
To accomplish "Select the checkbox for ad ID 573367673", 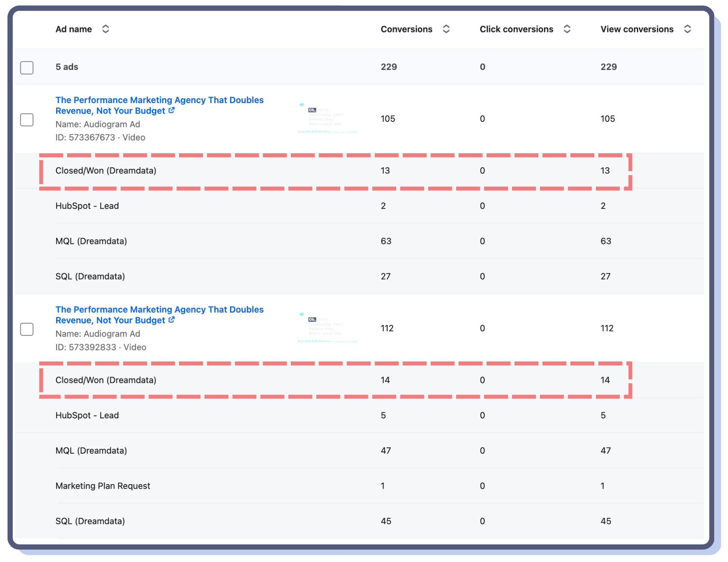I will click(27, 119).
